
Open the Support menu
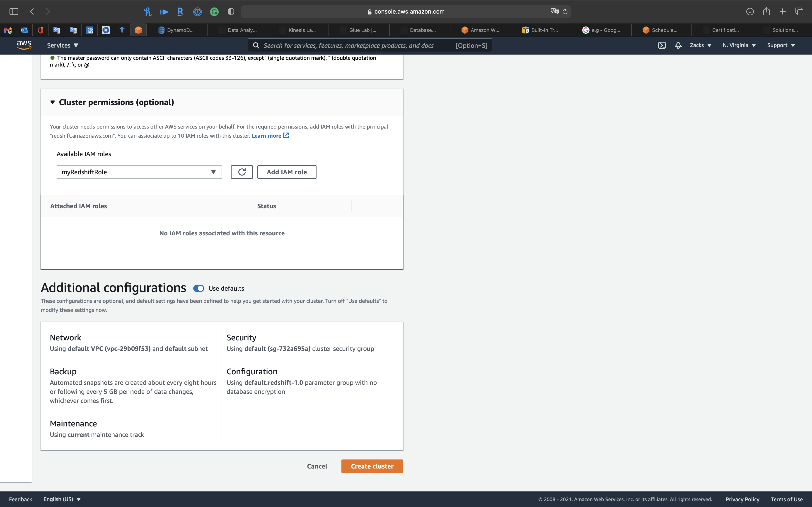coord(781,45)
